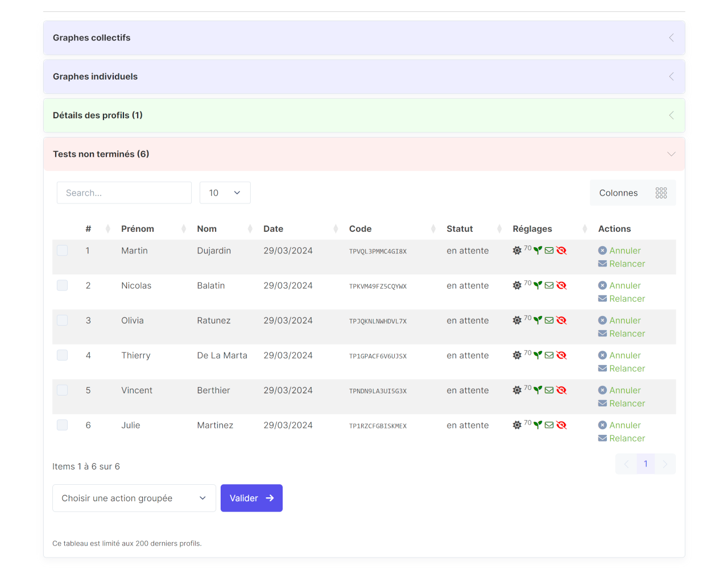Click the green envelope icon in Martin's Réglages
728x574 pixels.
[549, 251]
